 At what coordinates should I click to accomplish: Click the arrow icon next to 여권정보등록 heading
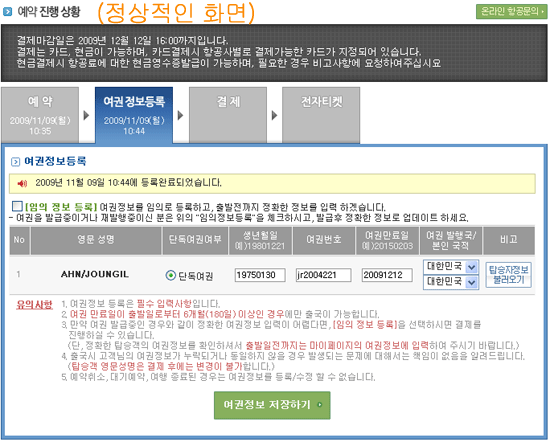(x=15, y=162)
